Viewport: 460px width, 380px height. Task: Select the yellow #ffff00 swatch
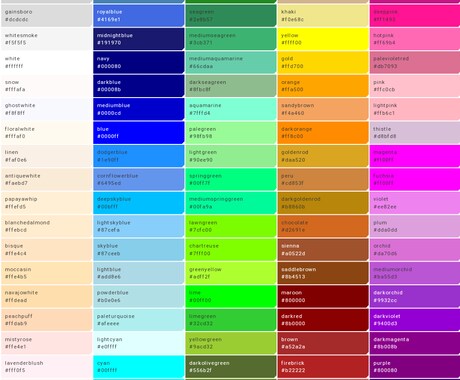[x=323, y=39]
